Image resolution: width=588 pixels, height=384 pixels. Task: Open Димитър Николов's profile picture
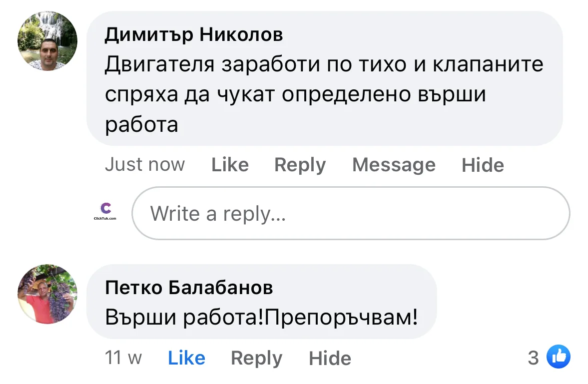pyautogui.click(x=47, y=41)
